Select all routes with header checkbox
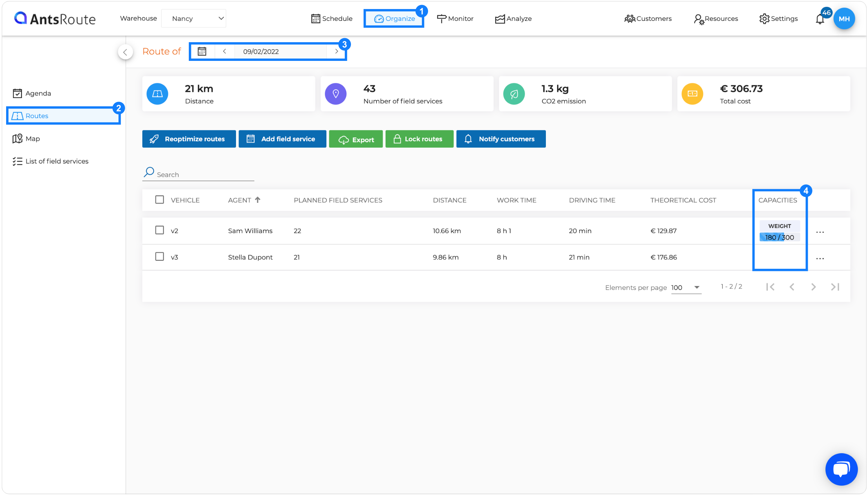Image resolution: width=868 pixels, height=495 pixels. [x=159, y=200]
